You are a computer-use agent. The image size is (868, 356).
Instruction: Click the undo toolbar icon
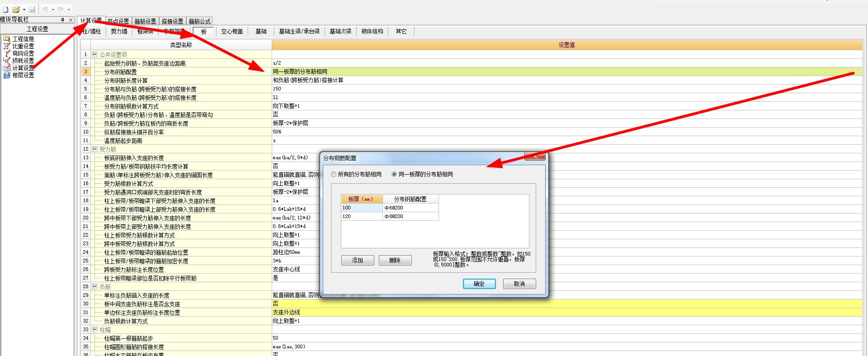pos(45,9)
